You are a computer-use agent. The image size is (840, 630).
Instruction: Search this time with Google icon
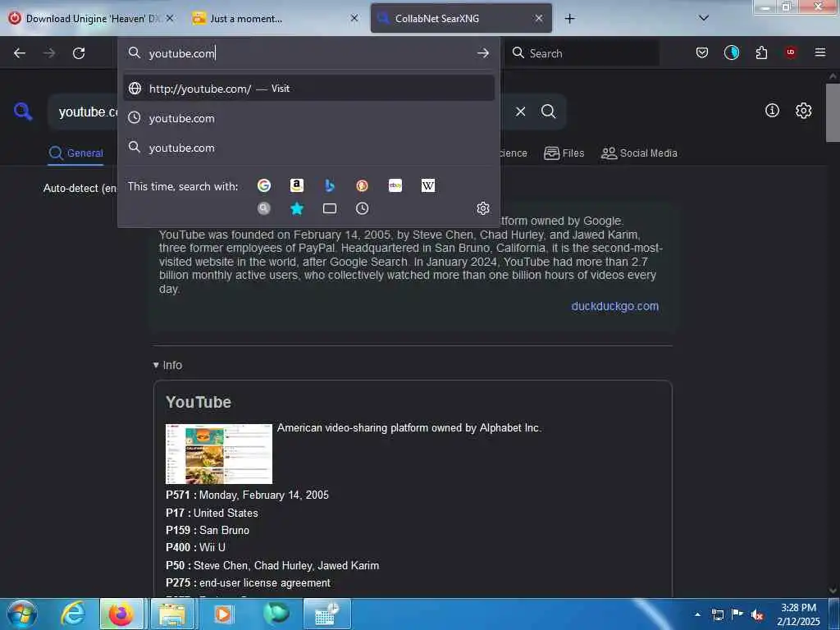264,185
